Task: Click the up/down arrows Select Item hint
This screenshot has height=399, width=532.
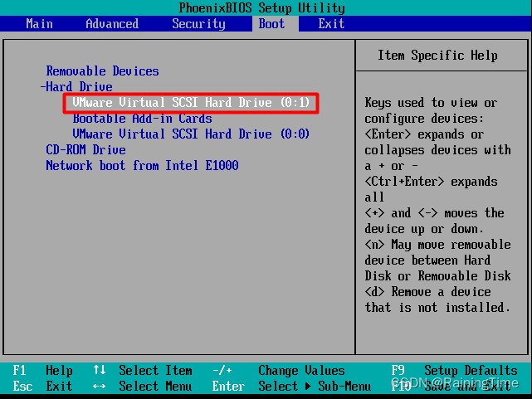Action: 143,370
